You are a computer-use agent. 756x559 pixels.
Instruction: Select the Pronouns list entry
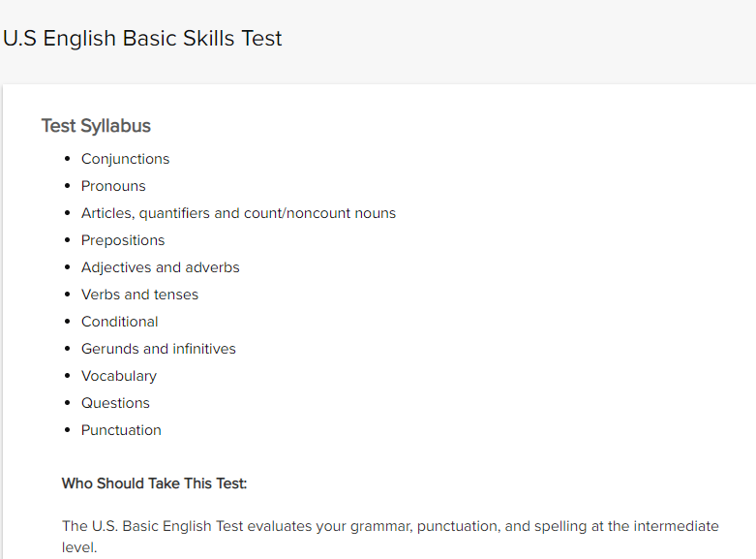tap(113, 186)
